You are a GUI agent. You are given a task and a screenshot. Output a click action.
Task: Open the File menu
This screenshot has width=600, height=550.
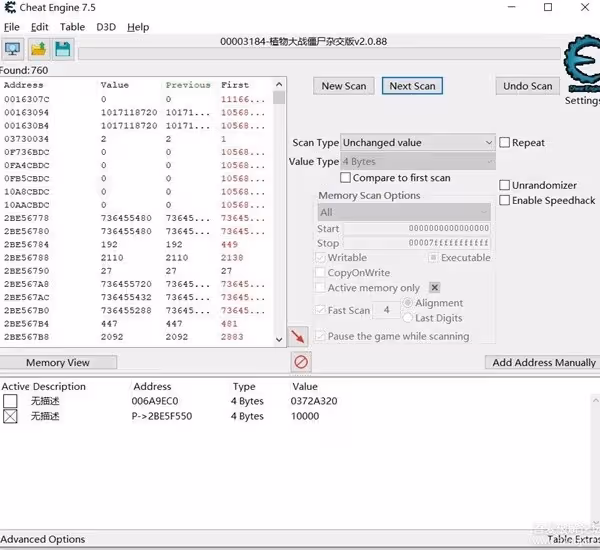[x=11, y=27]
